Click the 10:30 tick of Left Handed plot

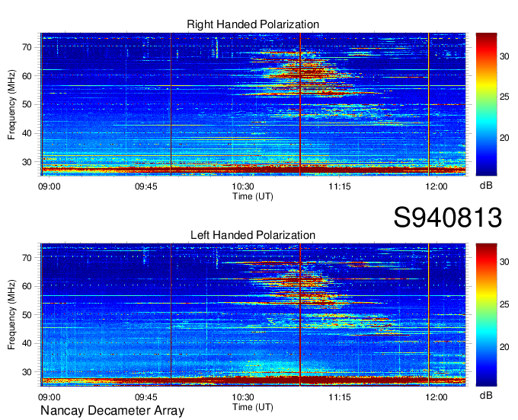pyautogui.click(x=243, y=397)
